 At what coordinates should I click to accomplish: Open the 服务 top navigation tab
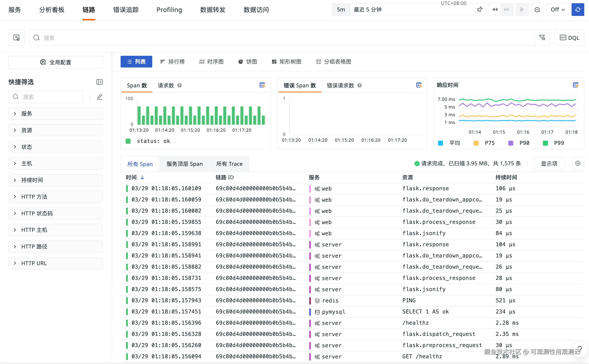(x=15, y=10)
